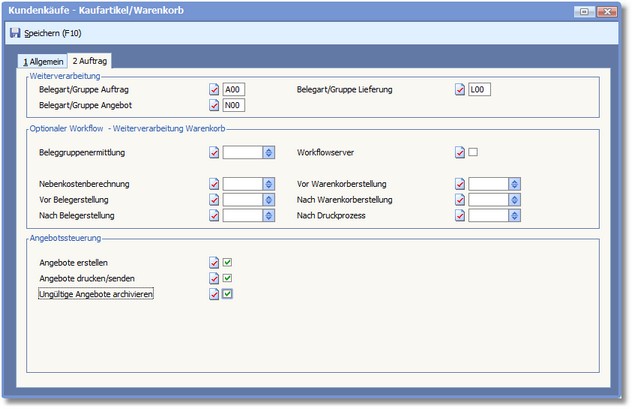Disable Angebote drucken/senden checkbox

[228, 278]
